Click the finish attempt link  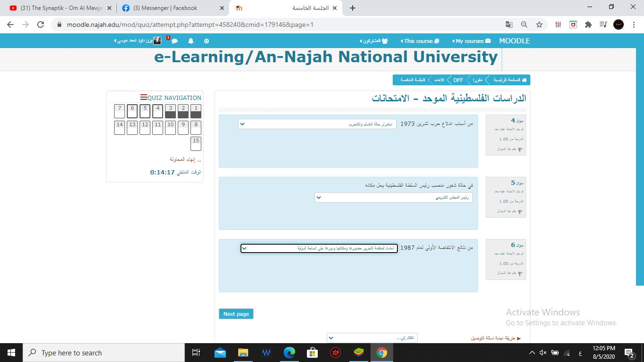(185, 159)
